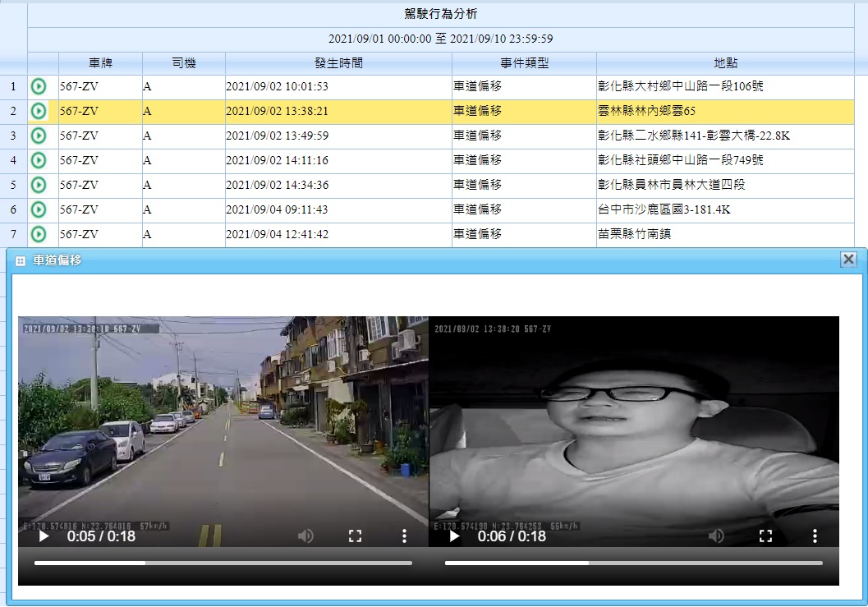Select the time 2021/09/02 10:01:53 cell
Viewport: 868px width, 607px height.
tap(339, 86)
